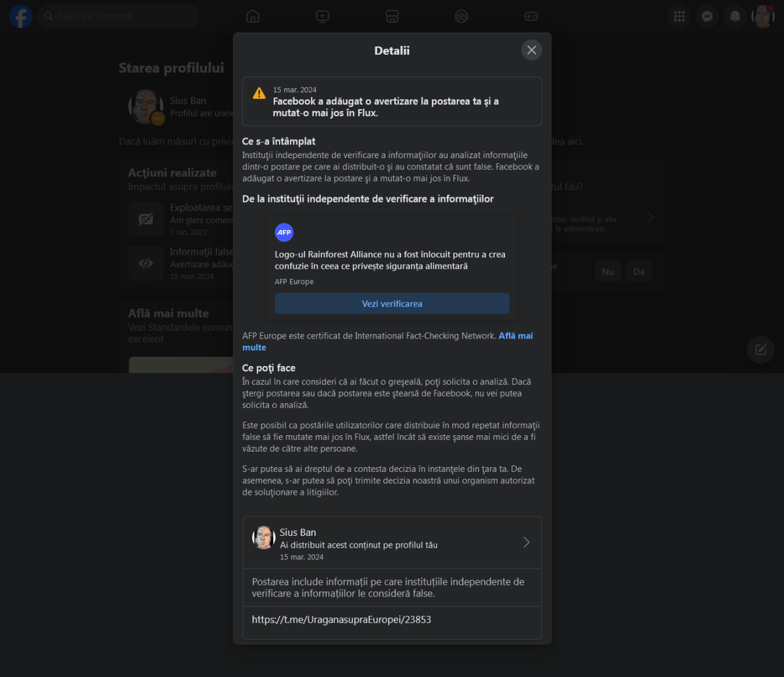Open the Video tab icon
This screenshot has height=677, width=784.
(x=322, y=16)
